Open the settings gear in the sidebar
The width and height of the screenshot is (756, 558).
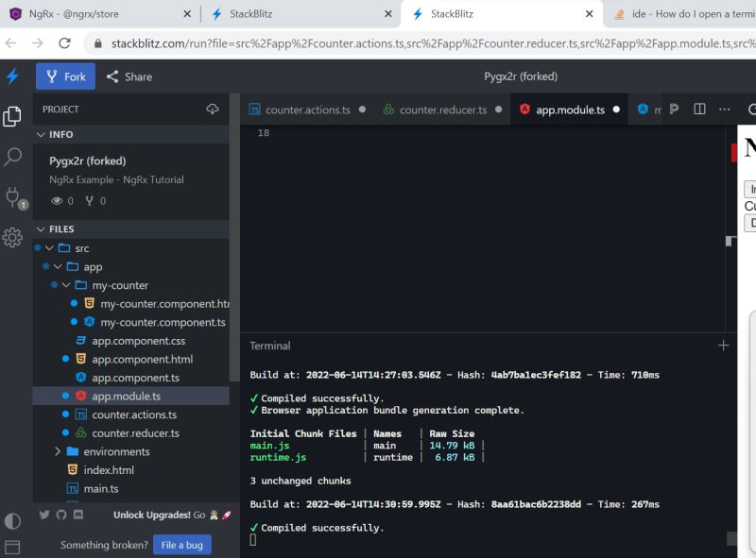pyautogui.click(x=12, y=238)
